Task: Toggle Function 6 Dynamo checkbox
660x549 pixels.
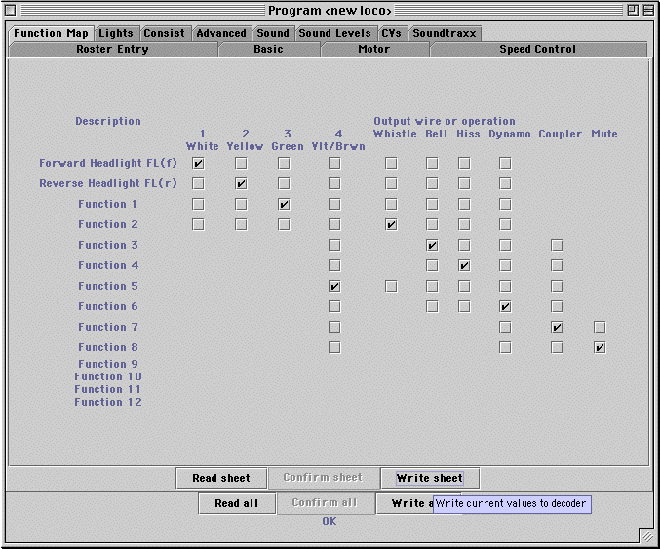Action: click(506, 306)
